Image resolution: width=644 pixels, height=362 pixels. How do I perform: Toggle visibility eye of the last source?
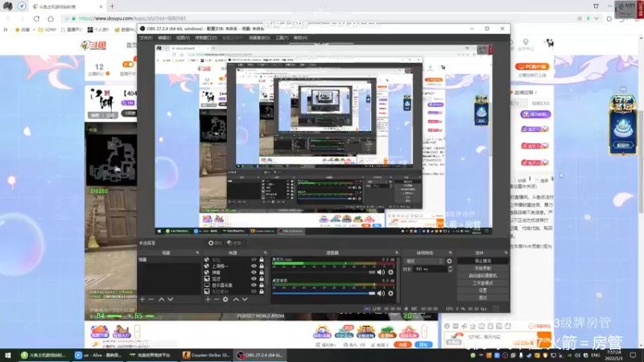coord(254,291)
